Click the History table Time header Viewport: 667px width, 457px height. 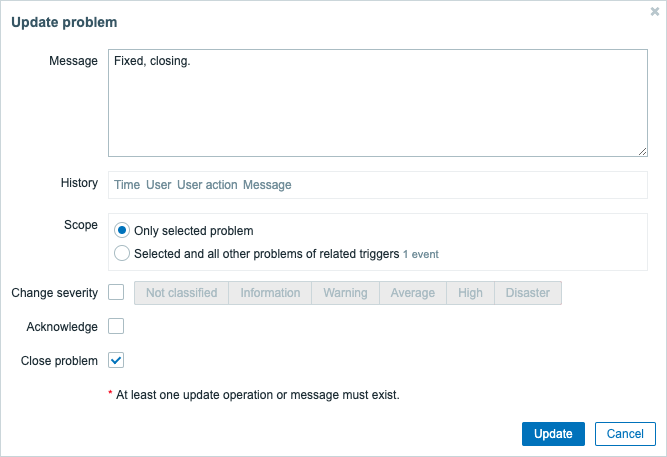coord(127,185)
